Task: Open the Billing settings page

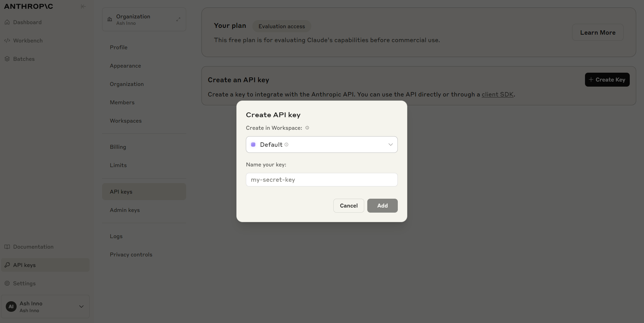Action: coord(118,147)
